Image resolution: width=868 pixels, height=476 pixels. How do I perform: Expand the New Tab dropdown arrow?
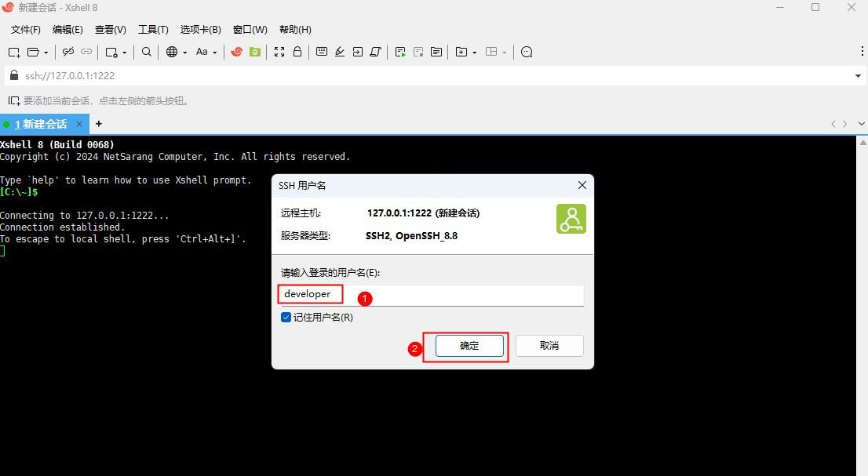[x=474, y=53]
